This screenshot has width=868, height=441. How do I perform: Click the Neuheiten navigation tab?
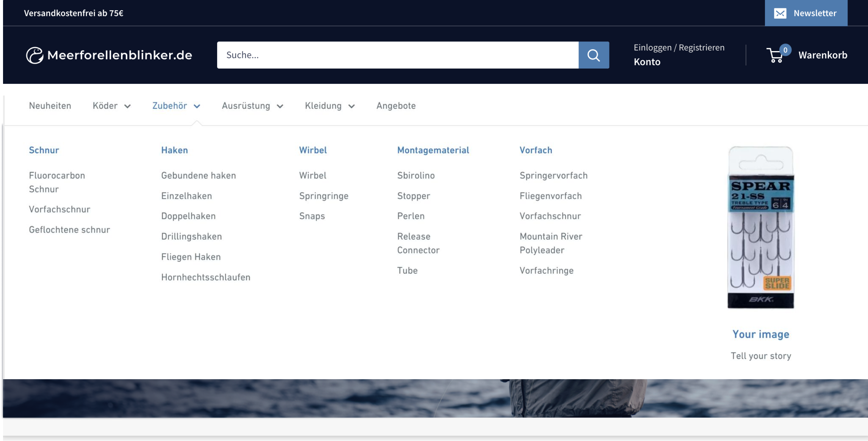pos(50,105)
